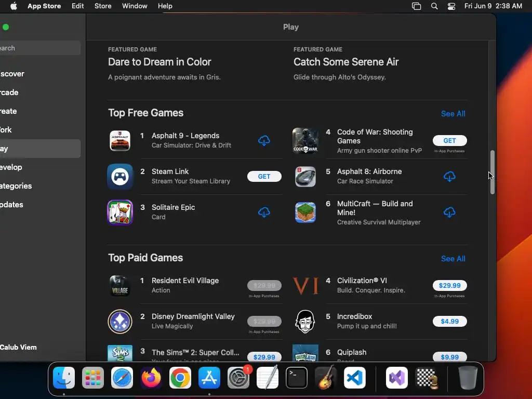Open the Code of War app icon
532x399 pixels.
click(305, 140)
